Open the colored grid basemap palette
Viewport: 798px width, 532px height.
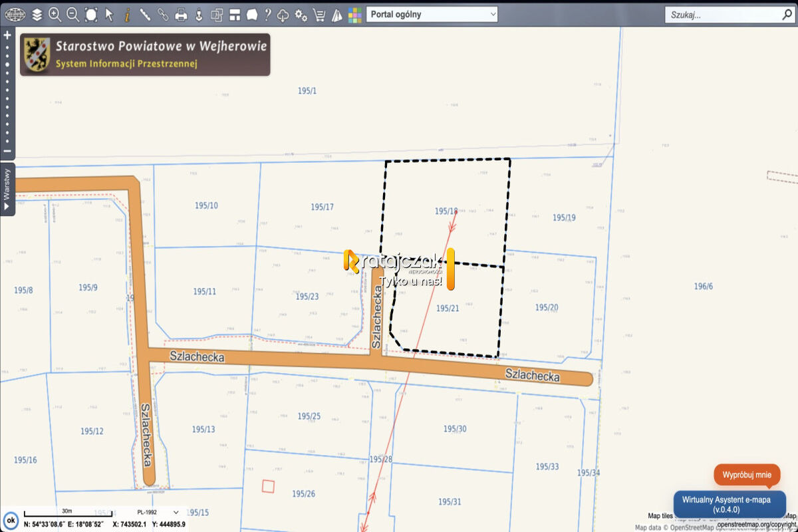[355, 14]
